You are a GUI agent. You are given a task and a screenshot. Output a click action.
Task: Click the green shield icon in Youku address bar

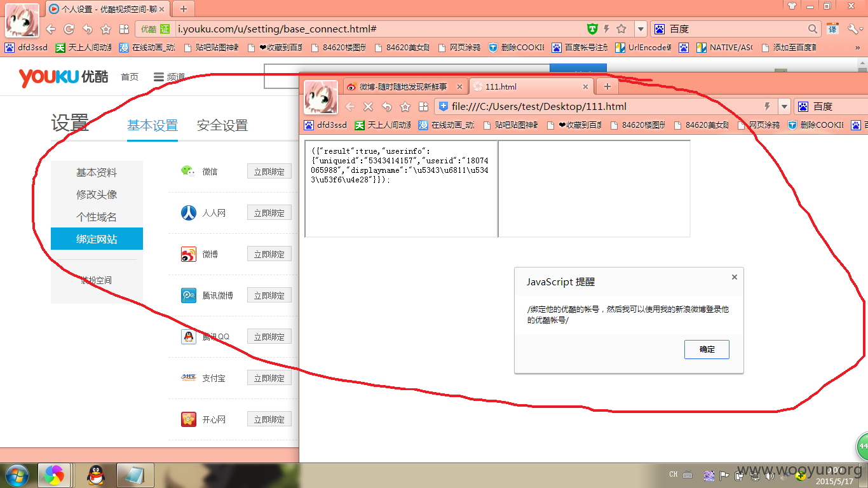click(x=592, y=29)
